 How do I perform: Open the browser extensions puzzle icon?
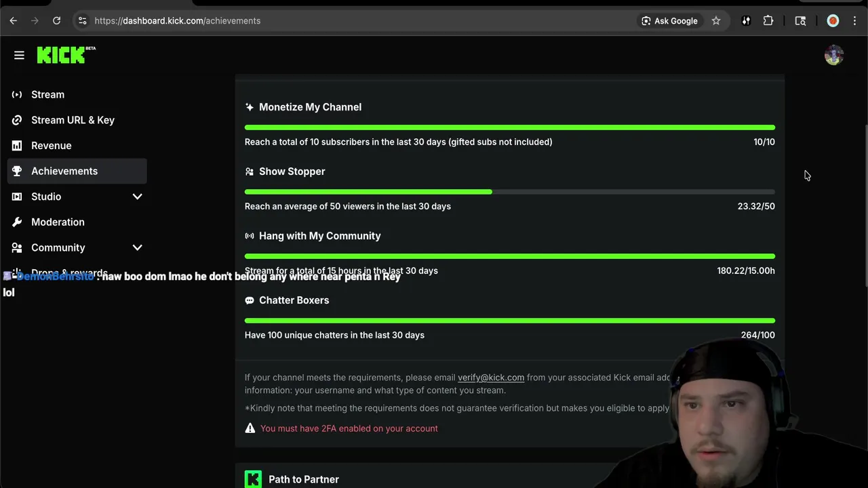[x=768, y=21]
